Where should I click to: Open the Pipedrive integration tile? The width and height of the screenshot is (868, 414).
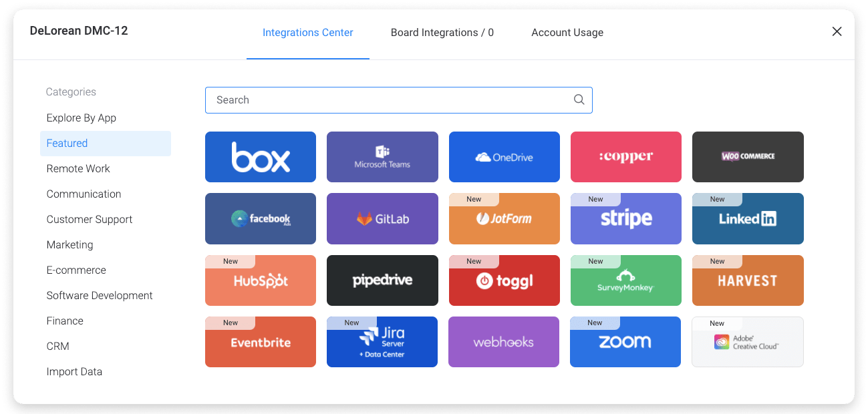point(382,280)
